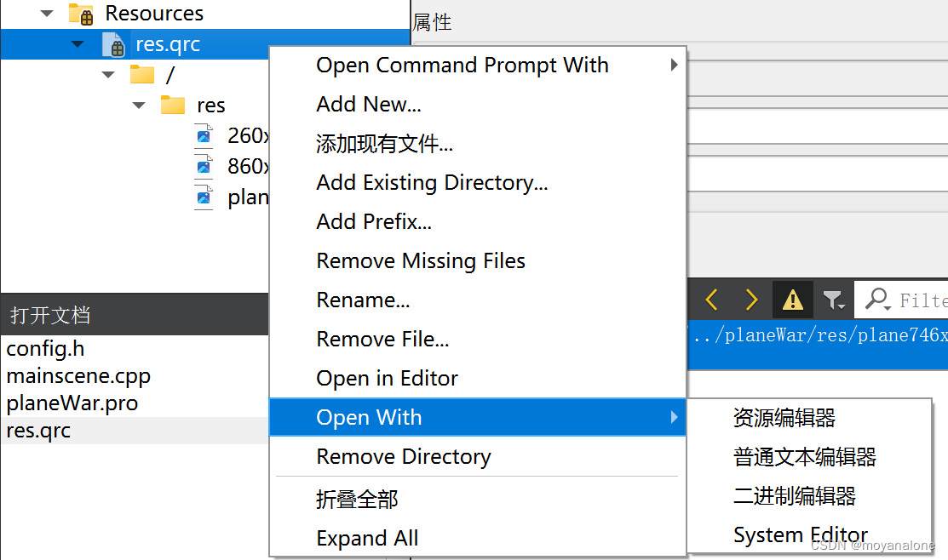Click inside the Filter search field
The width and height of the screenshot is (948, 560).
pyautogui.click(x=916, y=300)
